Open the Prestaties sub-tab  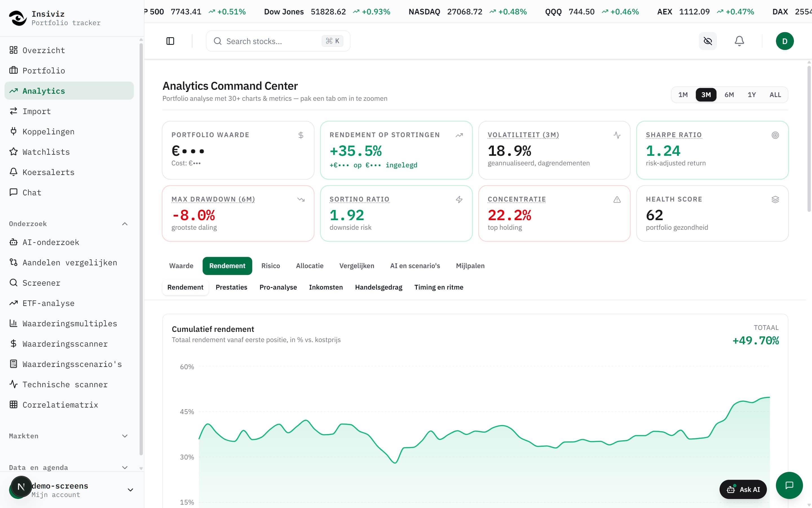coord(231,287)
